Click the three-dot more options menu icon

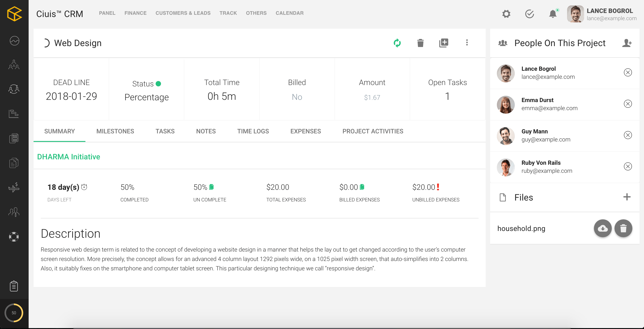tap(467, 42)
